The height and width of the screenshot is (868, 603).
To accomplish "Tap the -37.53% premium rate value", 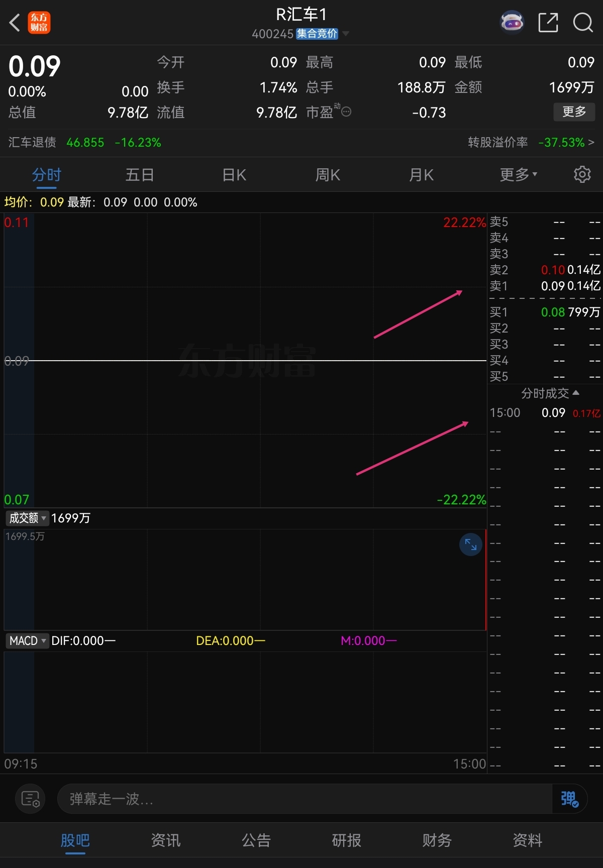I will pyautogui.click(x=561, y=142).
